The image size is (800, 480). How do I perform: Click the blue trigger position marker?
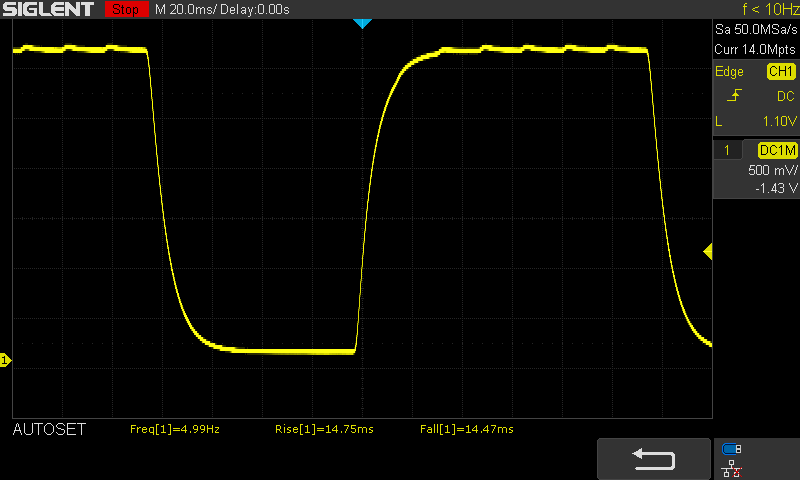coord(362,23)
